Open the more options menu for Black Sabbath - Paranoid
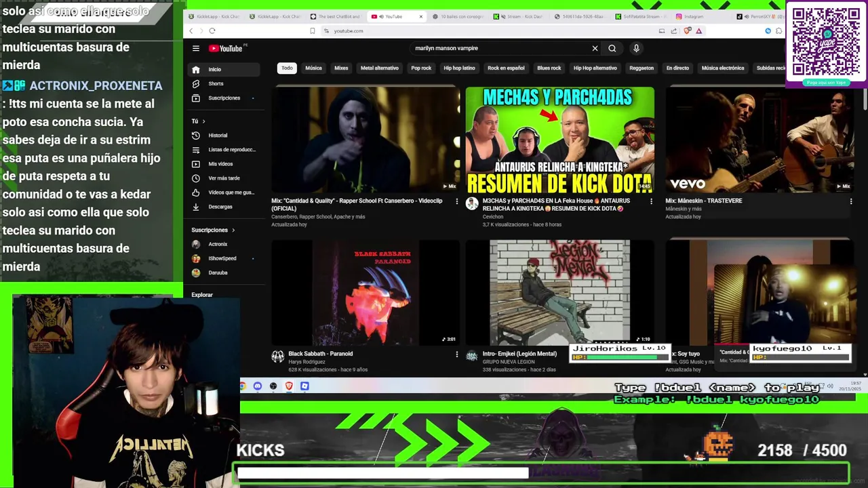 (456, 354)
